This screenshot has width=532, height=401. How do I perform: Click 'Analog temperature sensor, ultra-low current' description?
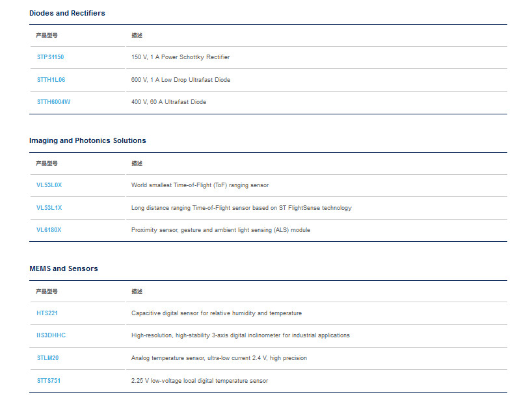(219, 358)
